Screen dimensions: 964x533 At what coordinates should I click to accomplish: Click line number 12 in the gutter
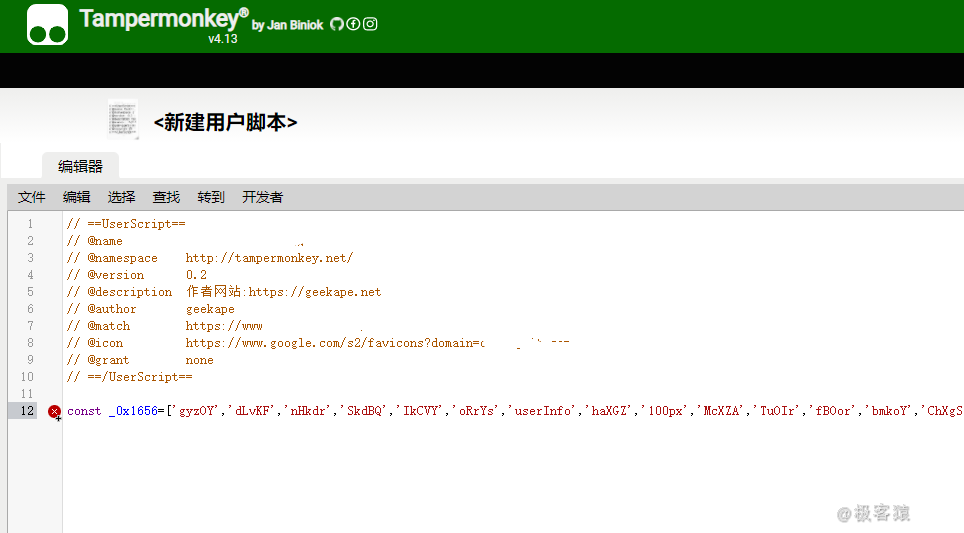(x=27, y=411)
